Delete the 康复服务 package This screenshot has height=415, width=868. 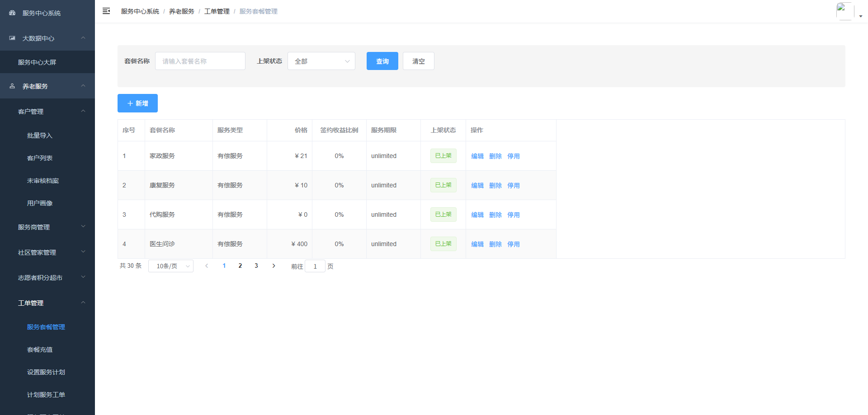(x=495, y=185)
